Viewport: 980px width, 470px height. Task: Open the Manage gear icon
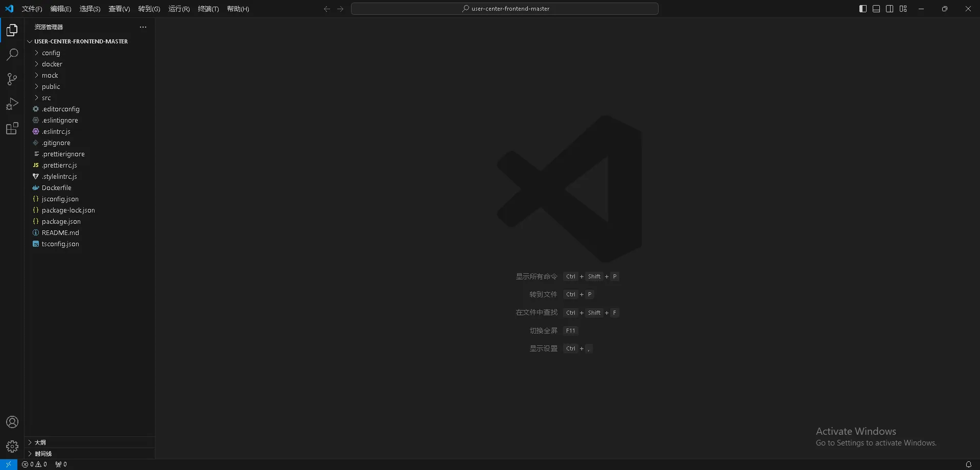pyautogui.click(x=12, y=447)
